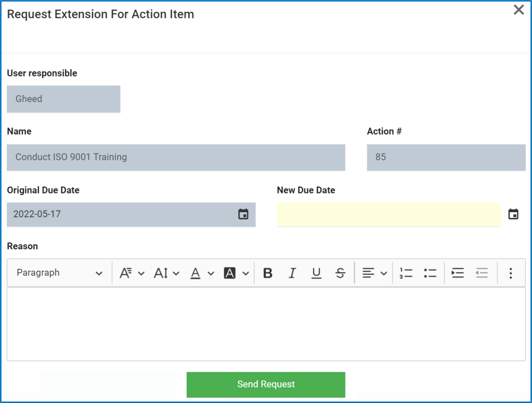Decrease indent in the Reason editor
The image size is (532, 403).
pyautogui.click(x=482, y=273)
